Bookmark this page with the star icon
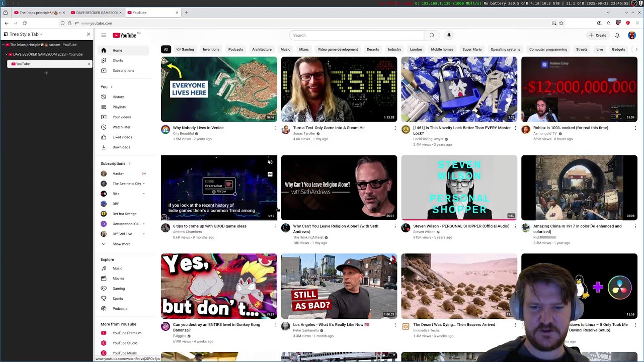 coord(561,23)
